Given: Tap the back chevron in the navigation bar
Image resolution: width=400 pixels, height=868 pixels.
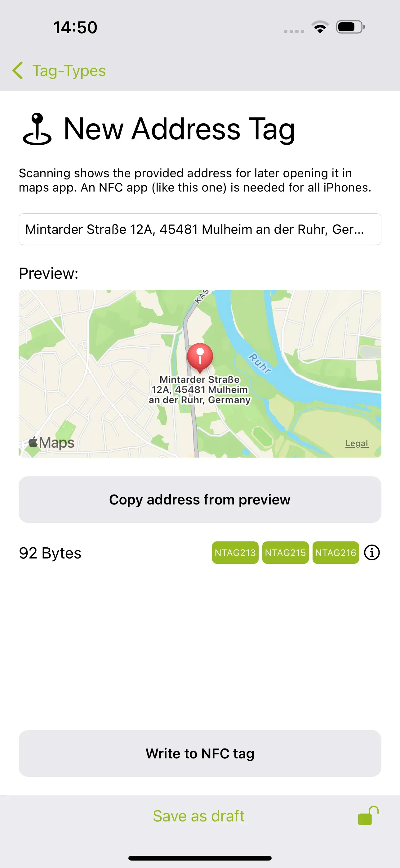Looking at the screenshot, I should coord(18,70).
